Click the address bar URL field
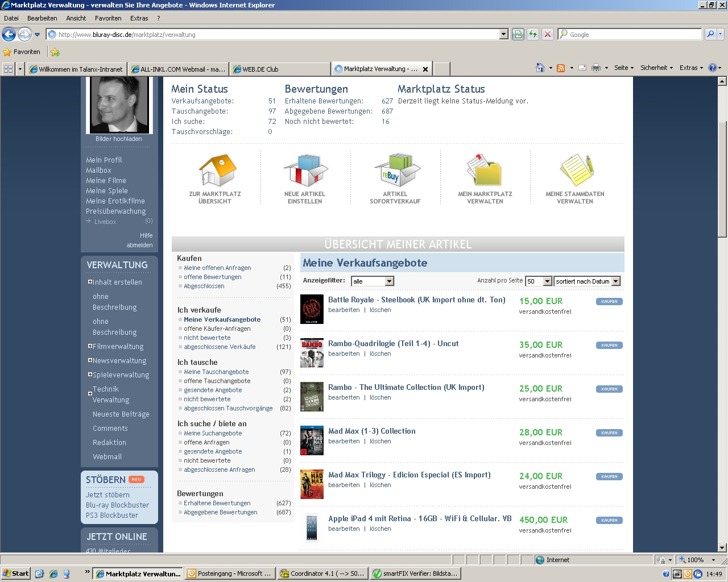This screenshot has width=728, height=582. (x=273, y=34)
